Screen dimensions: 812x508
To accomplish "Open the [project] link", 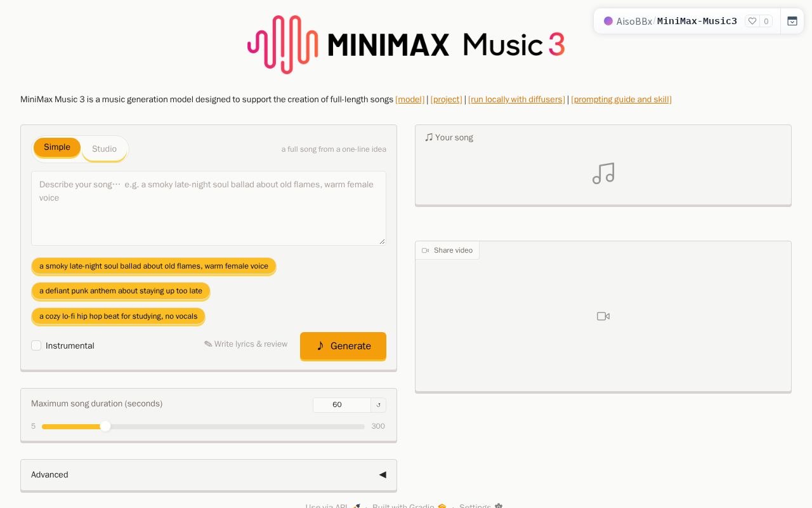I will [x=446, y=100].
